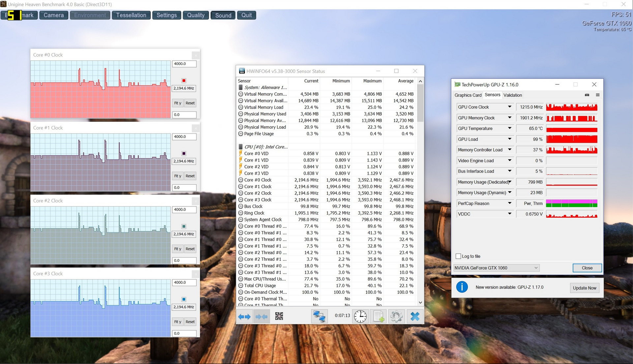Click Reset on Core #1 Clock graph
Image resolution: width=633 pixels, height=364 pixels.
(190, 176)
